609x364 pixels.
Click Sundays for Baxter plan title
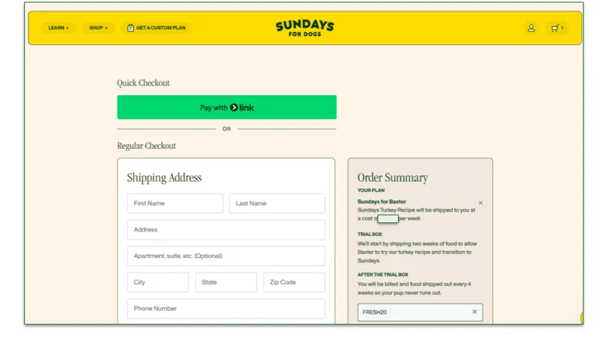pos(382,202)
